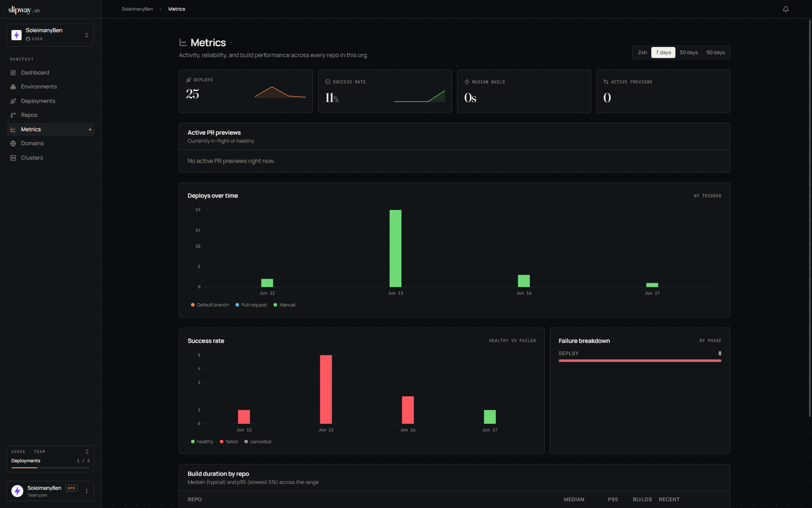Toggle Pull request legend series
Image resolution: width=812 pixels, height=508 pixels.
[x=251, y=305]
